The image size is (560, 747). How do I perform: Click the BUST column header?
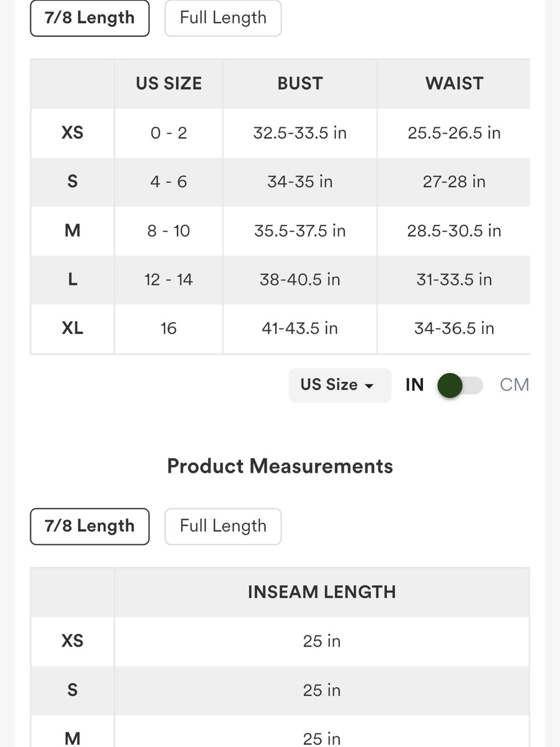[300, 83]
